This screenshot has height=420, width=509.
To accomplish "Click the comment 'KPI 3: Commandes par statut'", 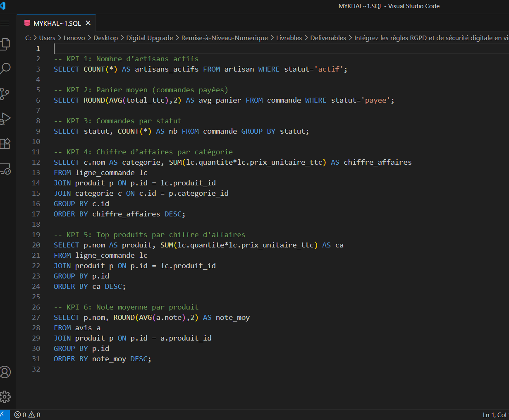I will tap(118, 121).
